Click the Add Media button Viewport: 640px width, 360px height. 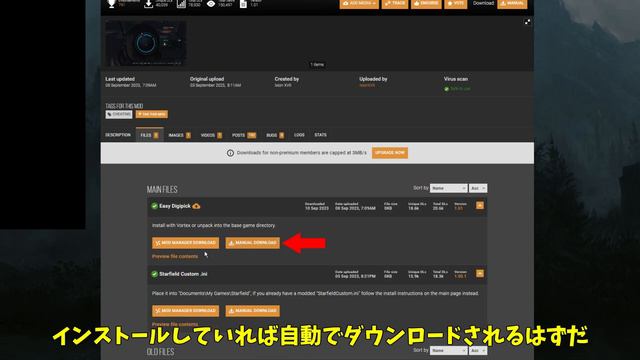(359, 4)
